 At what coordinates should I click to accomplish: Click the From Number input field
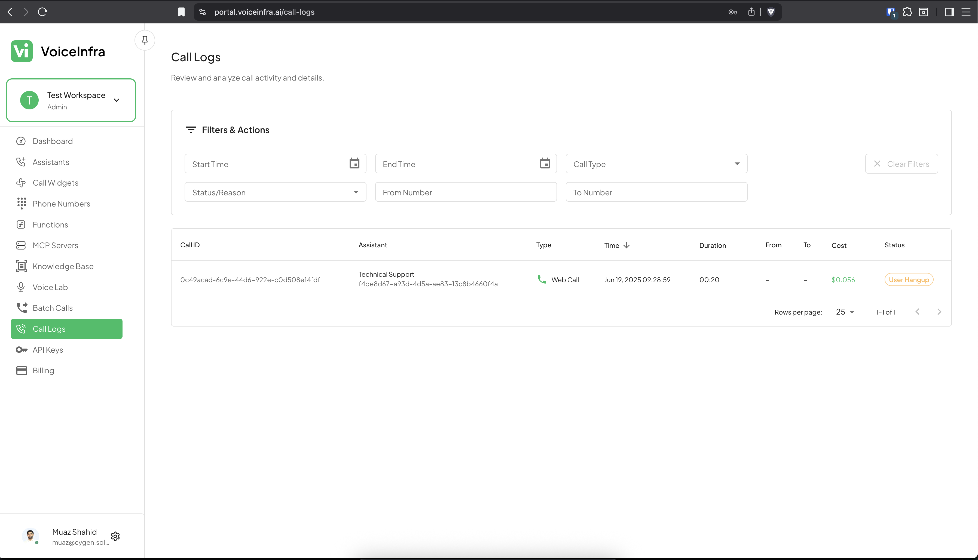point(466,192)
